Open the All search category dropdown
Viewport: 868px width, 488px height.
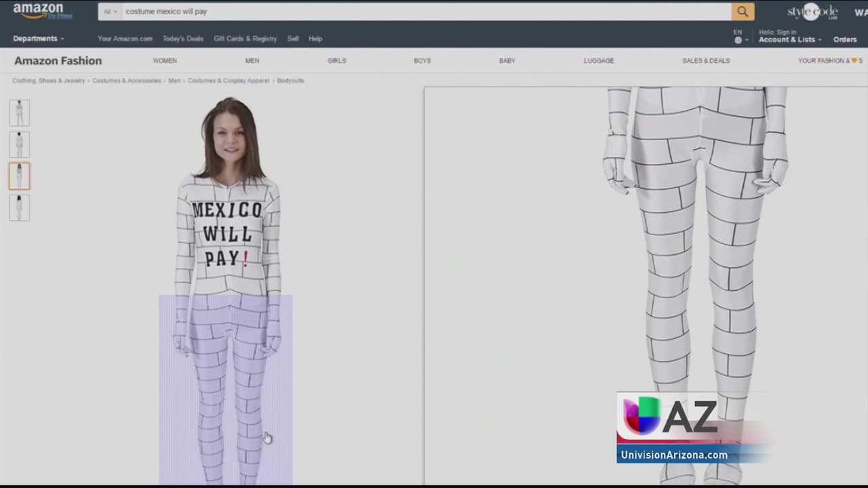[x=110, y=12]
